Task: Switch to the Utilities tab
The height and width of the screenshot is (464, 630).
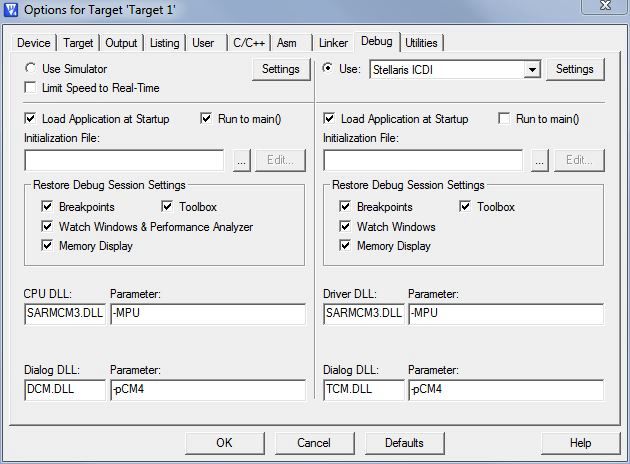Action: pyautogui.click(x=421, y=43)
